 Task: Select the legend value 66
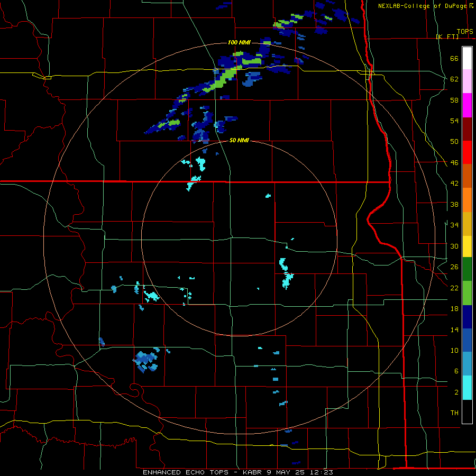tap(454, 58)
